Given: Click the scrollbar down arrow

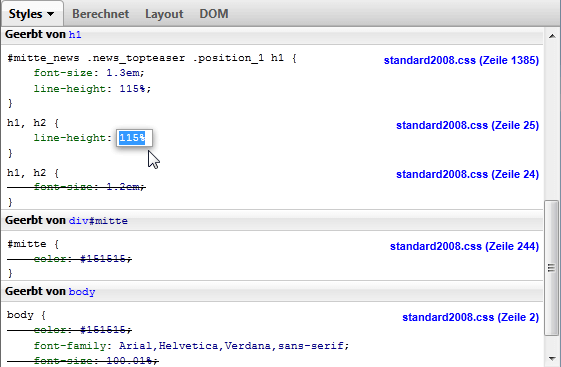Looking at the screenshot, I should (552, 358).
